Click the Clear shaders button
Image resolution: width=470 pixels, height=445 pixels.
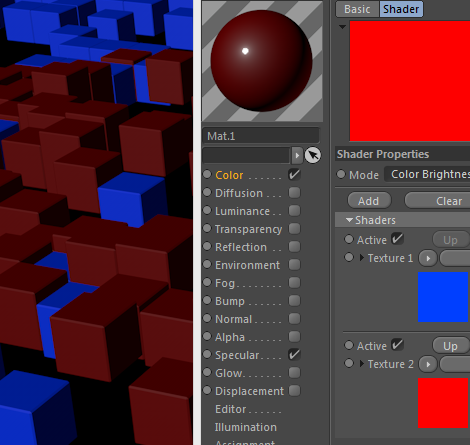point(437,201)
